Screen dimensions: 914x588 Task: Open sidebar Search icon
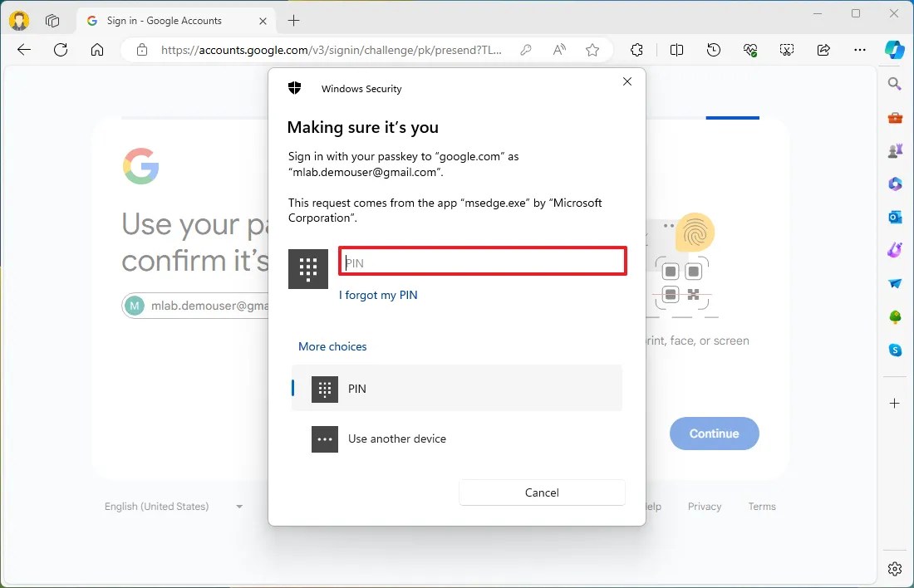click(x=895, y=84)
